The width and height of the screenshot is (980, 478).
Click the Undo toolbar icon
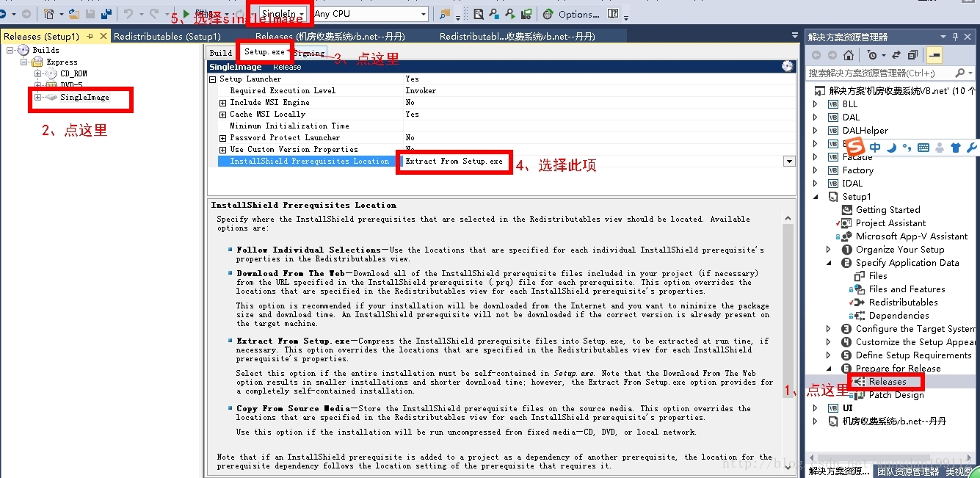tap(128, 14)
